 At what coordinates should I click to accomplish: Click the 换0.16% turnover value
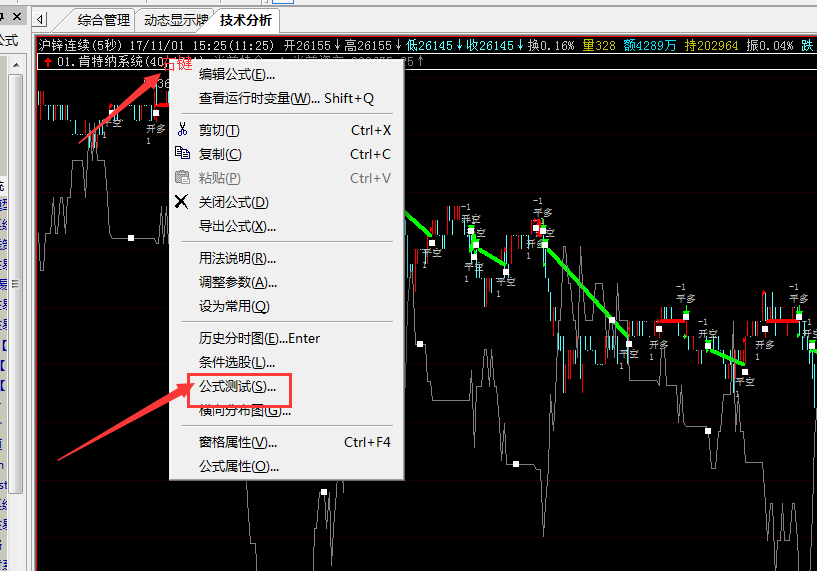551,45
